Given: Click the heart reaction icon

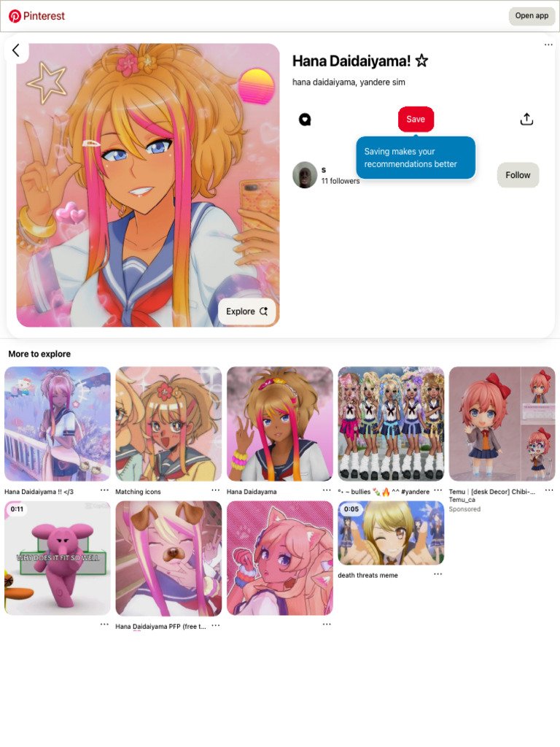Looking at the screenshot, I should [x=305, y=120].
